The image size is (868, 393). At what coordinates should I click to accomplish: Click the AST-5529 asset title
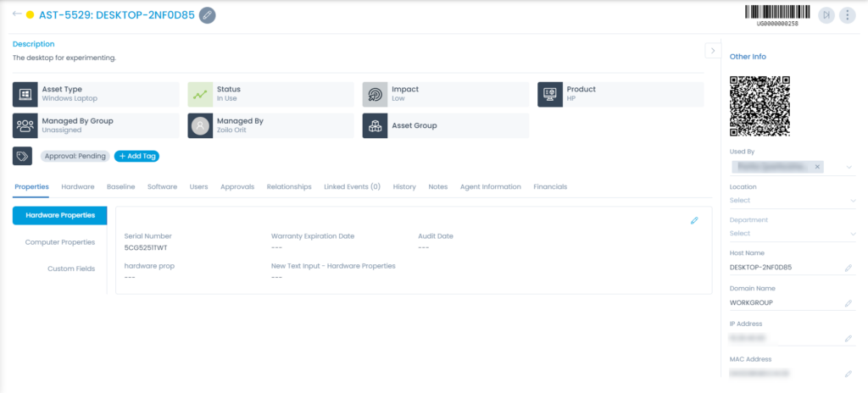click(117, 15)
